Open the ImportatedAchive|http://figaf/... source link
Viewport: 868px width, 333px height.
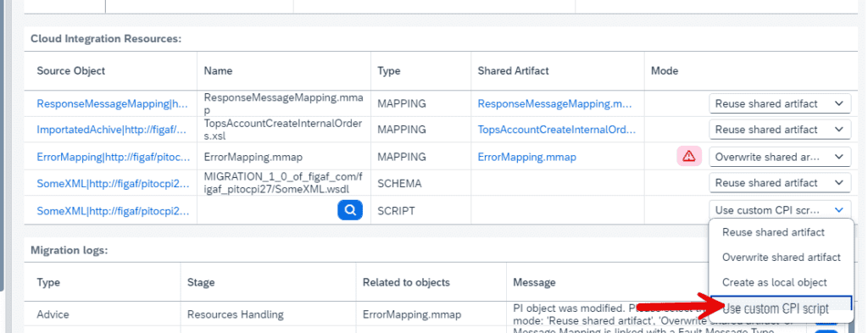point(113,130)
